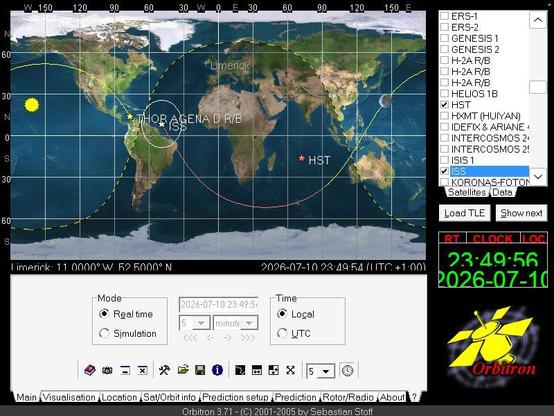Open the Prediction setup tab
554x416 pixels.
click(x=235, y=397)
